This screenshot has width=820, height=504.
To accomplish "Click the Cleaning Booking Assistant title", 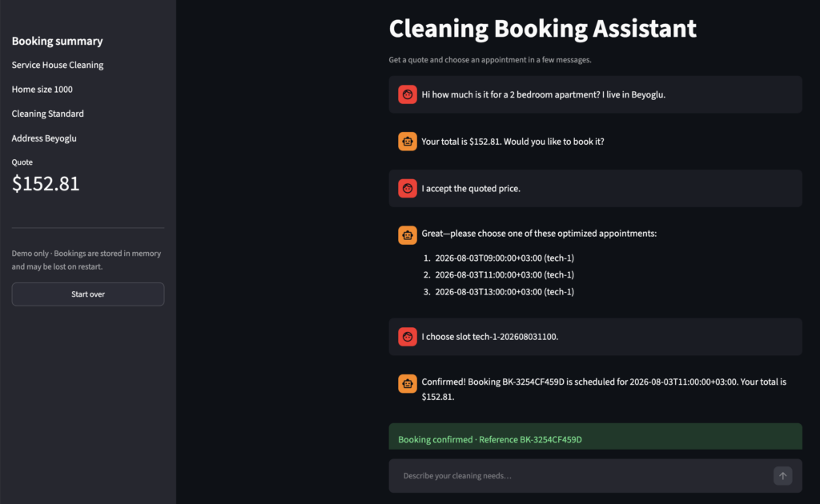I will coord(542,28).
